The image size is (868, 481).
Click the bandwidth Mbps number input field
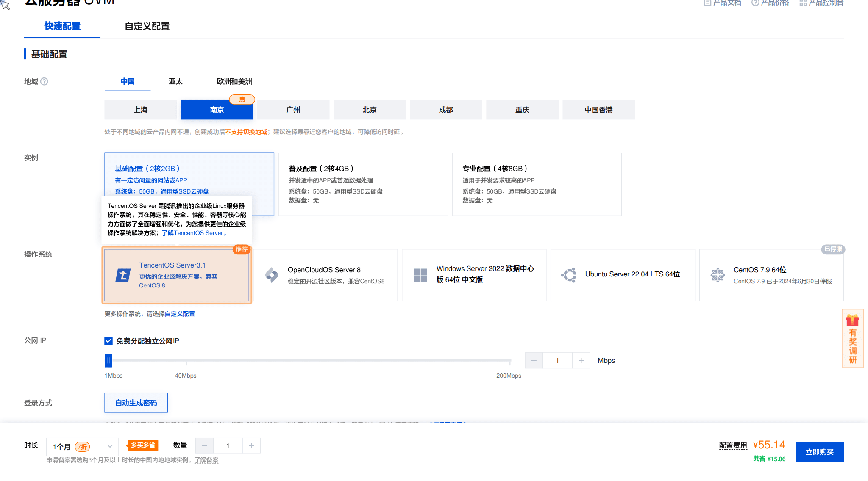557,360
